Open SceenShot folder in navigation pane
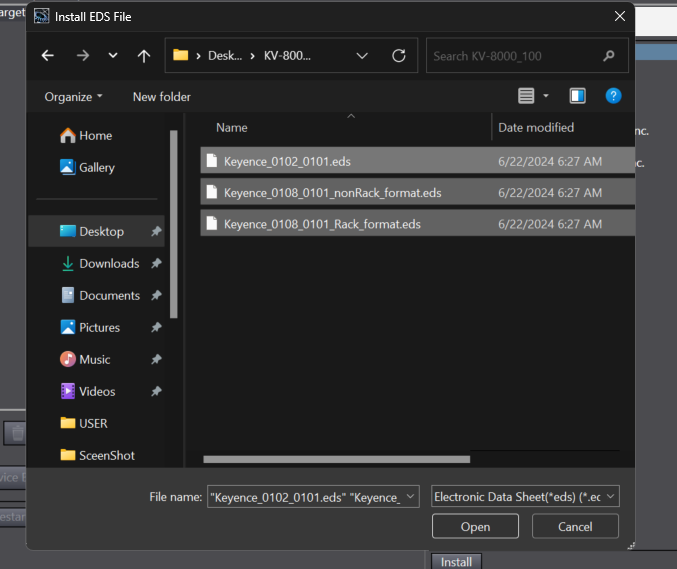The image size is (677, 569). pos(98,455)
